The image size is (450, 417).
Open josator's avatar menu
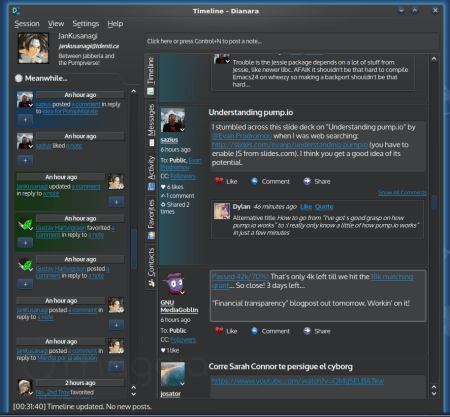[173, 374]
